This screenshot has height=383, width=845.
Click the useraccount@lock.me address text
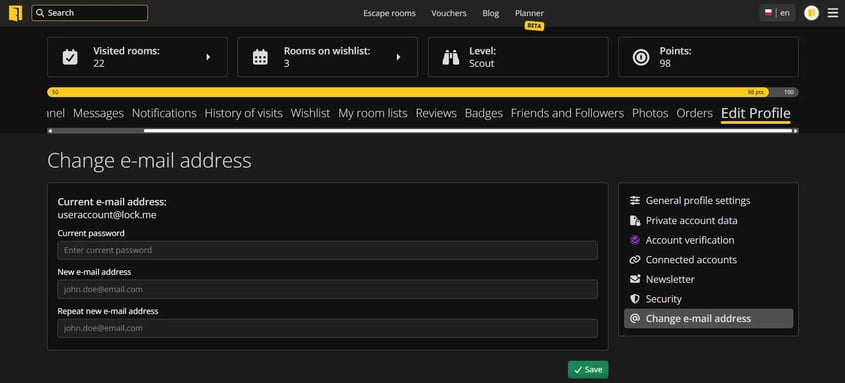click(x=107, y=215)
